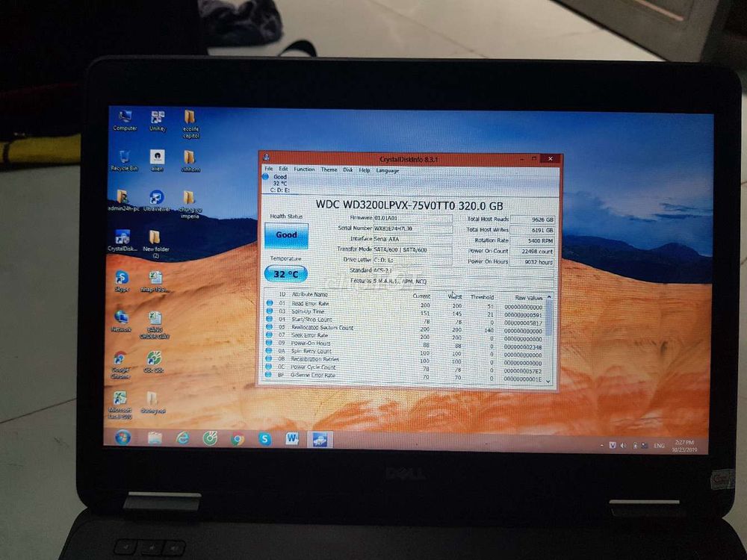
Task: Open the Recycle Bin desktop icon
Action: (x=124, y=161)
